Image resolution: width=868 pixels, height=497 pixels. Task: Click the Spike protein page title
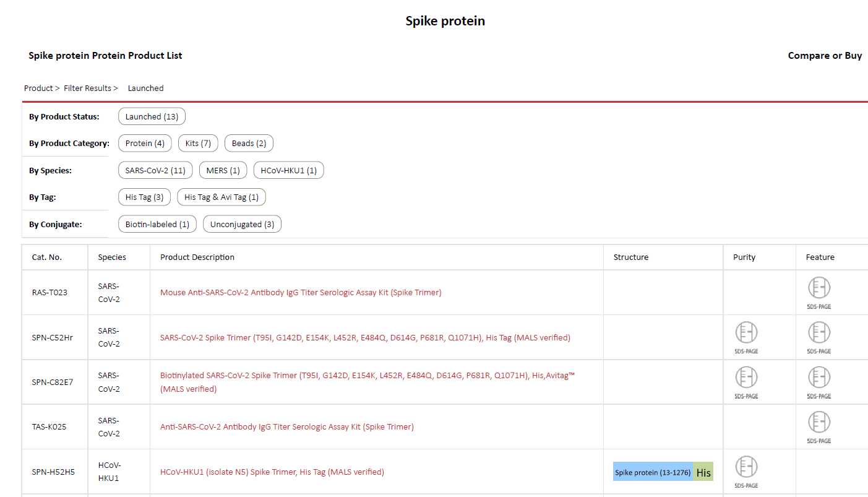tap(445, 21)
